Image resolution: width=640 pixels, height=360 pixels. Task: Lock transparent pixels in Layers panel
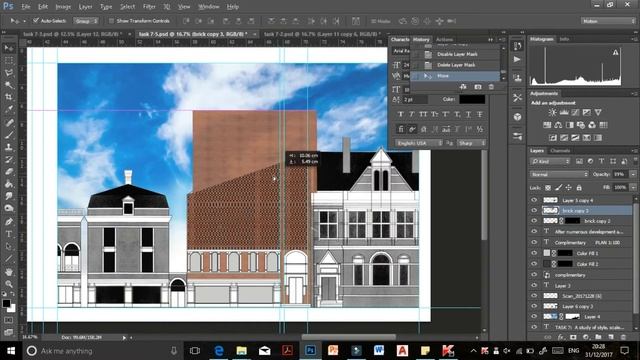548,187
